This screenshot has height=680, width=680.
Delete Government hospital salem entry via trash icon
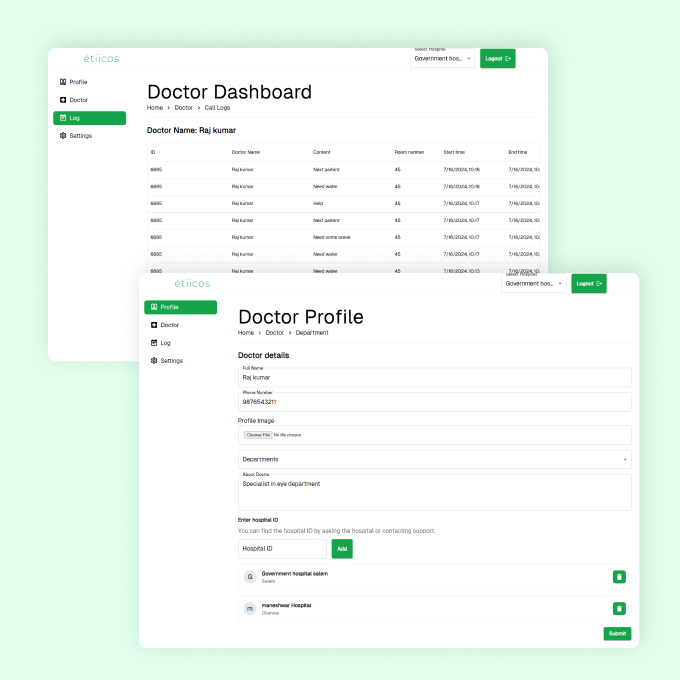point(619,577)
